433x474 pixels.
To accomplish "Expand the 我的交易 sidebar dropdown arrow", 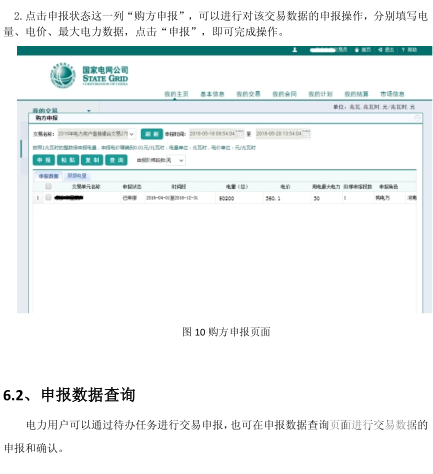I will [x=89, y=111].
